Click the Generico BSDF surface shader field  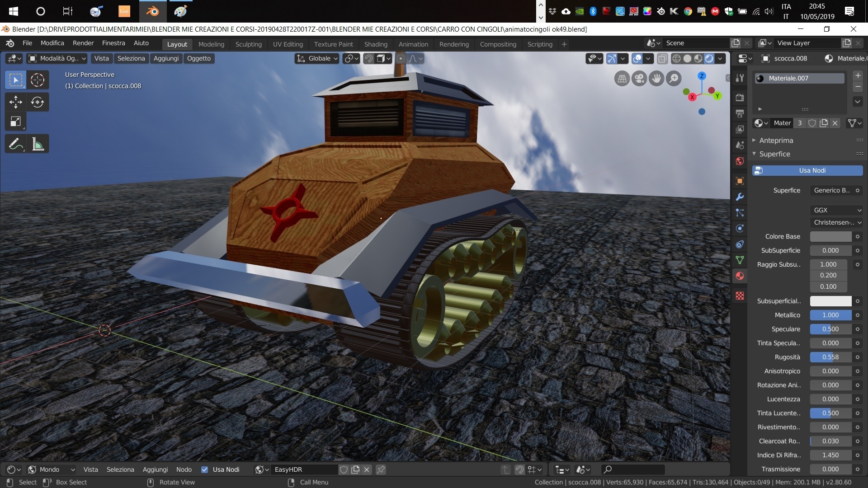(x=831, y=191)
